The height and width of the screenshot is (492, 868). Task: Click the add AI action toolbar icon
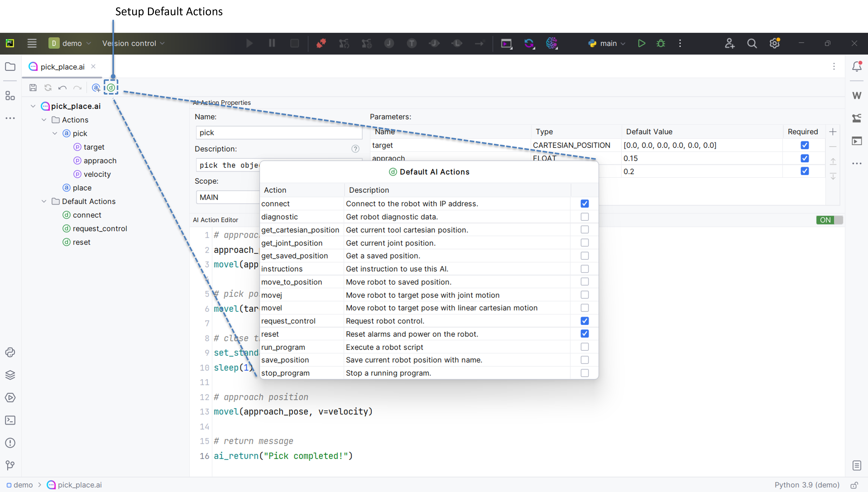coord(96,88)
